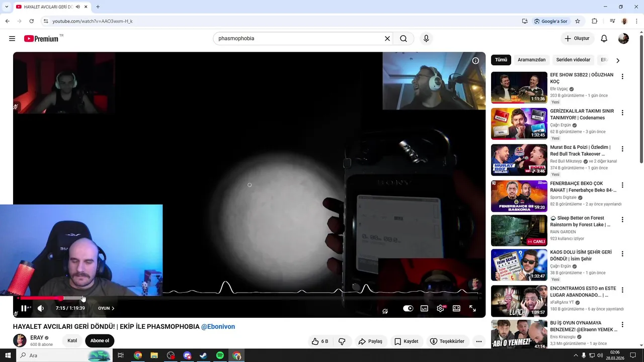Select the Seriden videolar filter chip
The width and height of the screenshot is (644, 362).
573,60
